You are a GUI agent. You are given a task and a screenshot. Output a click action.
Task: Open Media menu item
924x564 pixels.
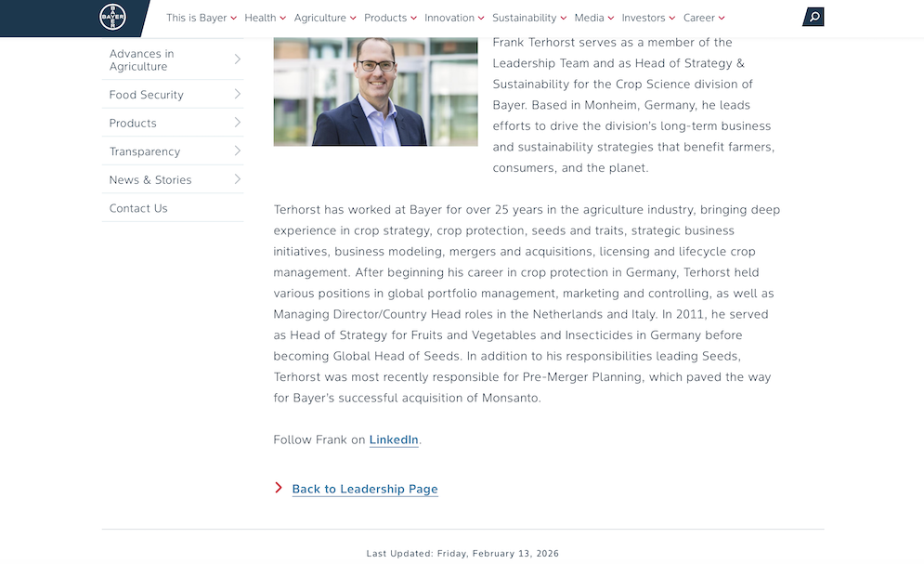(x=594, y=18)
